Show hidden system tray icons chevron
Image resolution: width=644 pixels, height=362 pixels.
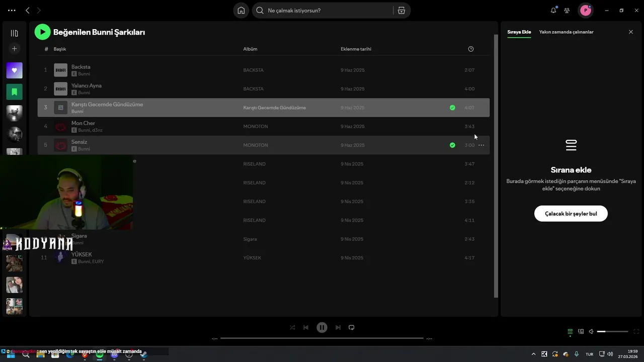(533, 354)
